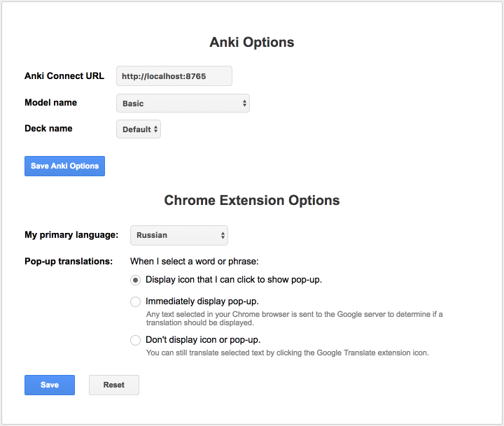Image resolution: width=504 pixels, height=426 pixels.
Task: Click the blue Save button
Action: coord(50,385)
